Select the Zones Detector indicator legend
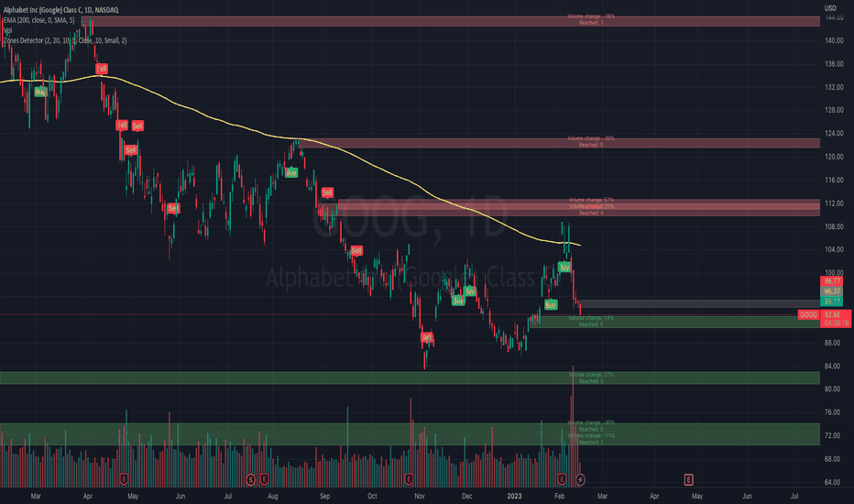The width and height of the screenshot is (854, 504). pos(65,40)
